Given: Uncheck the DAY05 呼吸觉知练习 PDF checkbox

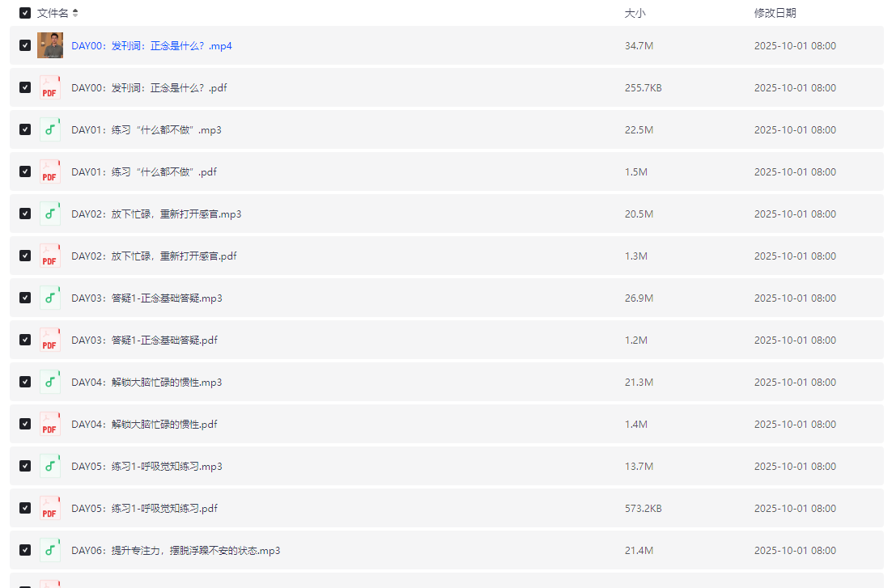Looking at the screenshot, I should pyautogui.click(x=24, y=508).
